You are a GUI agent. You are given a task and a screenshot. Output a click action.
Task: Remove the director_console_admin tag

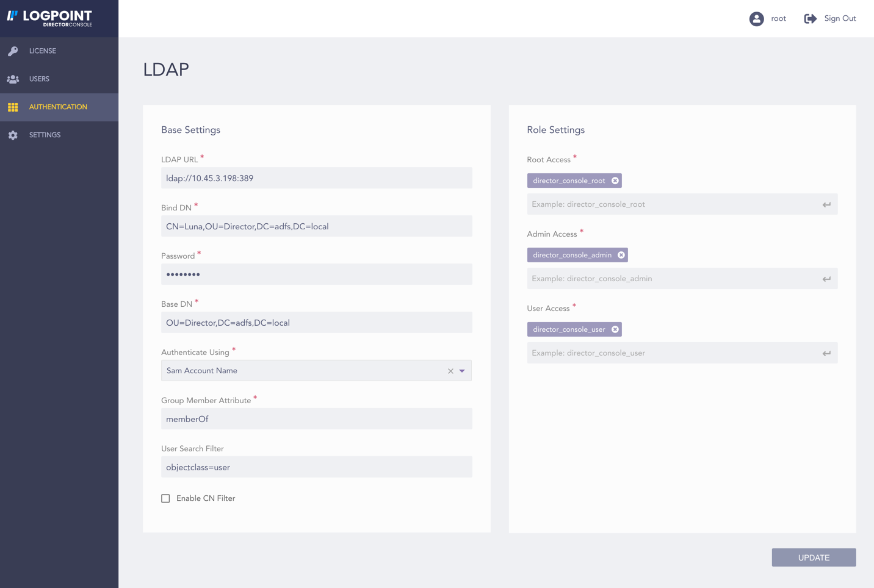pyautogui.click(x=621, y=254)
